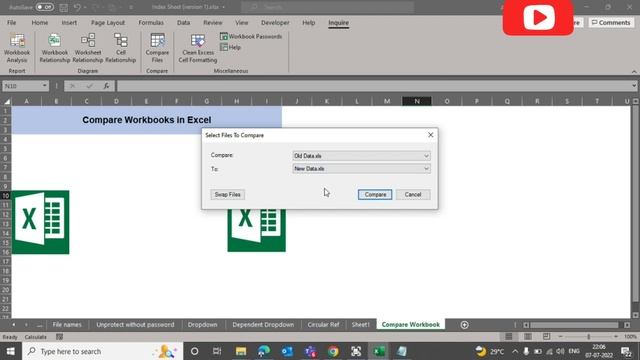This screenshot has width=640, height=360.
Task: Expand the formula bar chevron
Action: point(634,86)
